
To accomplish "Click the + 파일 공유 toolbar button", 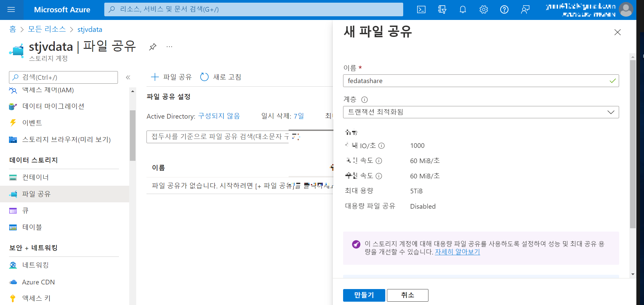I will (x=171, y=77).
